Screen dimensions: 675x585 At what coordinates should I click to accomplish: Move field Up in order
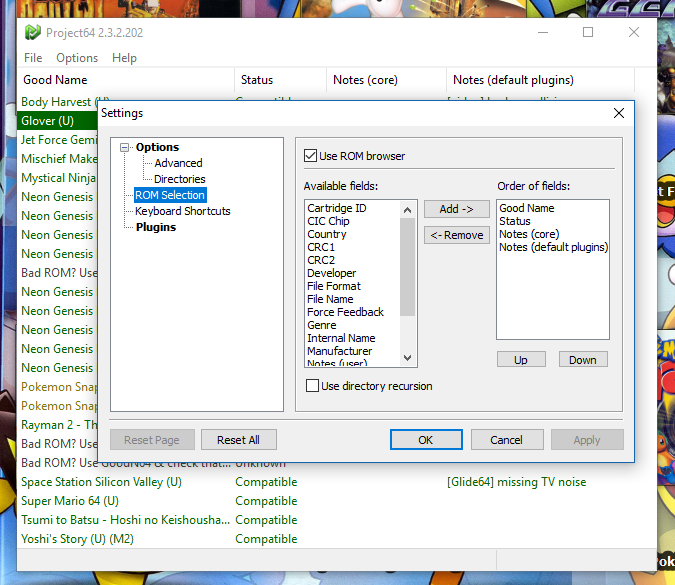point(521,359)
